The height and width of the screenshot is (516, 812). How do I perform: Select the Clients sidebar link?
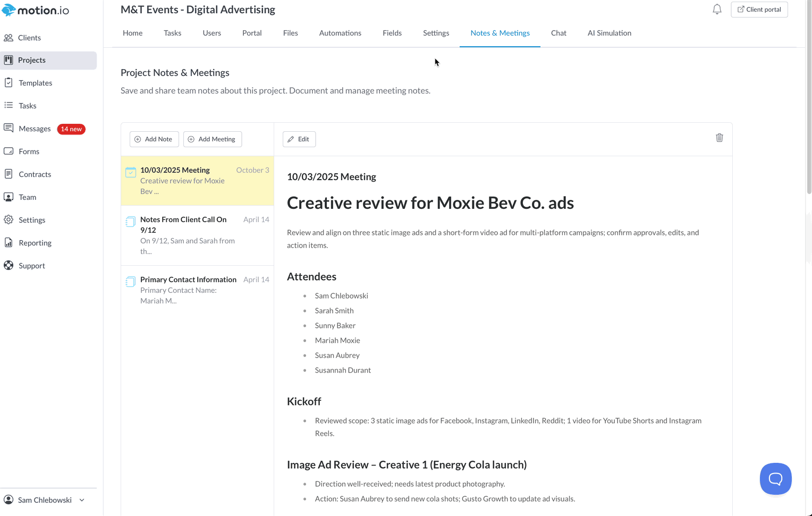(29, 38)
